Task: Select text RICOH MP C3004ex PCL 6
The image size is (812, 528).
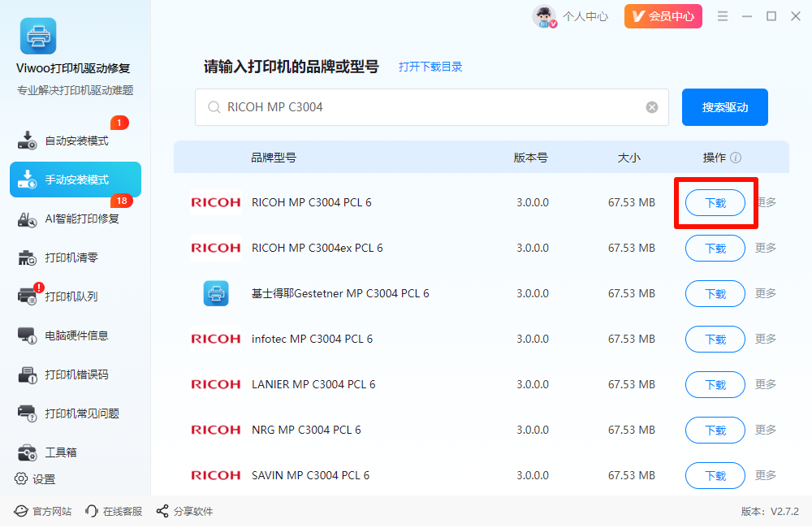Action: [317, 249]
